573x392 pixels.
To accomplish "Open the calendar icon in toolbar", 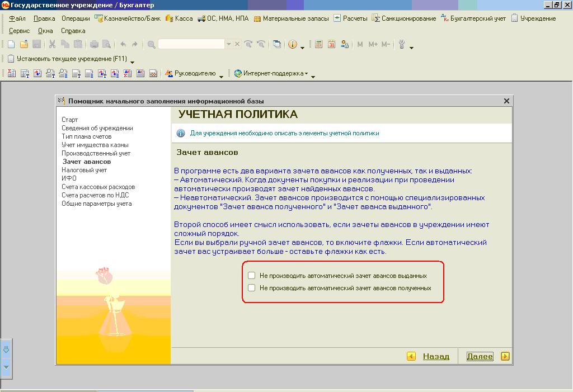I will 331,44.
